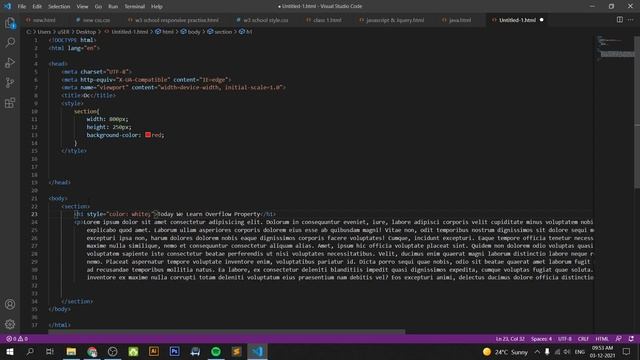
Task: Open the Go menu
Action: pyautogui.click(x=98, y=7)
